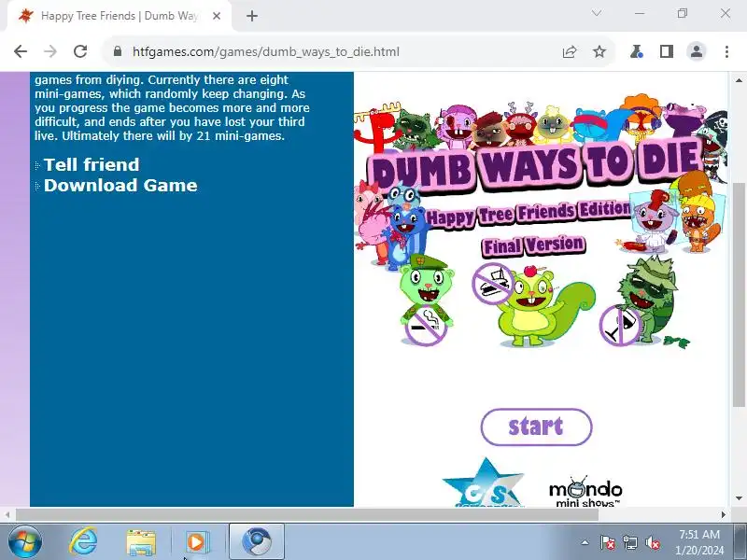Close the Happy Tree Friends tab
The width and height of the screenshot is (747, 560).
pos(217,16)
